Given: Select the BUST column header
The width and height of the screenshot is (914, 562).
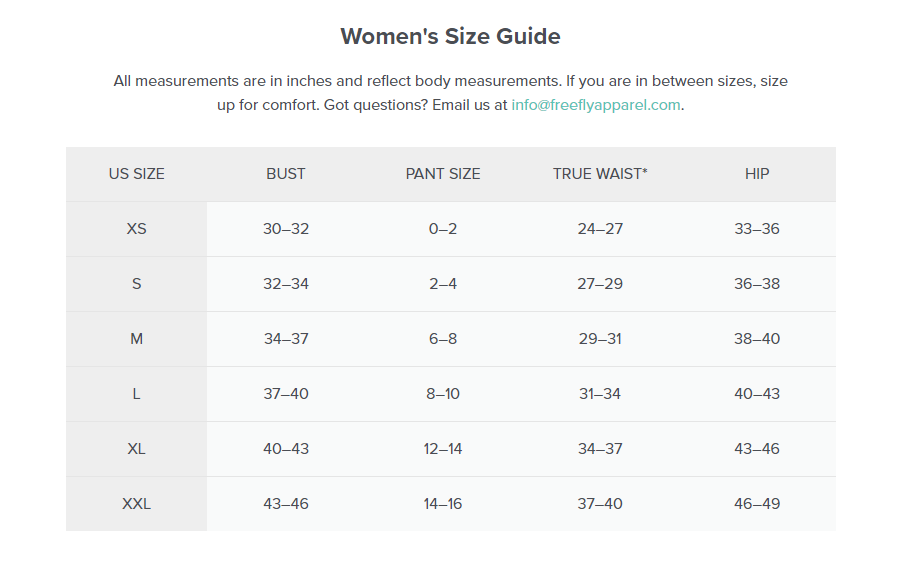Looking at the screenshot, I should tap(286, 174).
